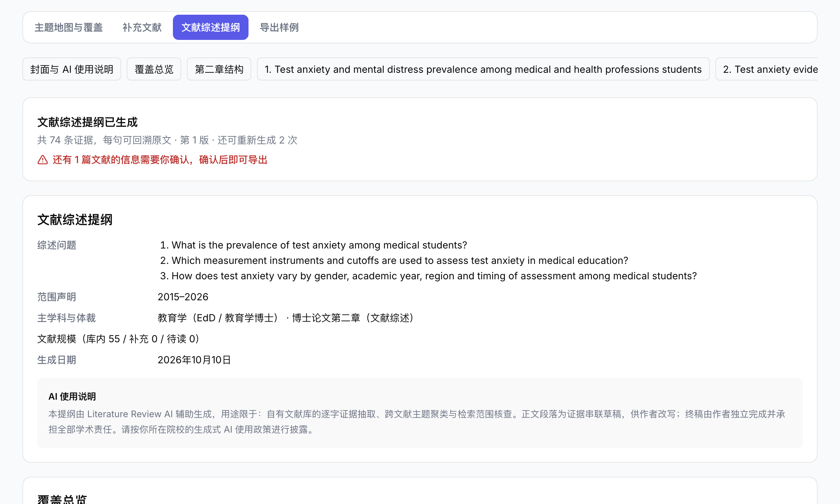Viewport: 840px width, 504px height.
Task: Click the 综述问题 label
Action: click(57, 245)
